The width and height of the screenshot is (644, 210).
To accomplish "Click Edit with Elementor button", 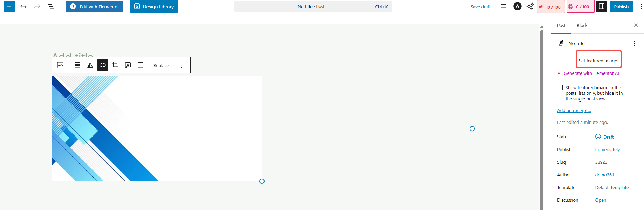I will coord(94,6).
